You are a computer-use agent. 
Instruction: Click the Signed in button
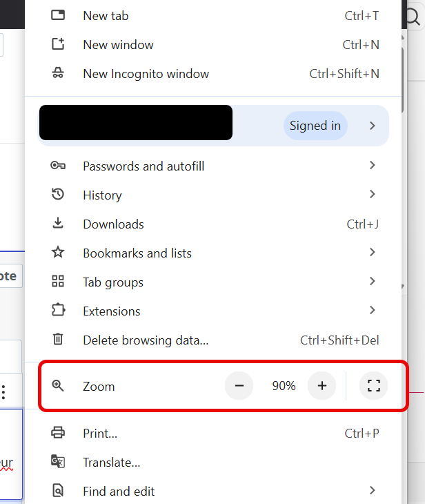(315, 126)
